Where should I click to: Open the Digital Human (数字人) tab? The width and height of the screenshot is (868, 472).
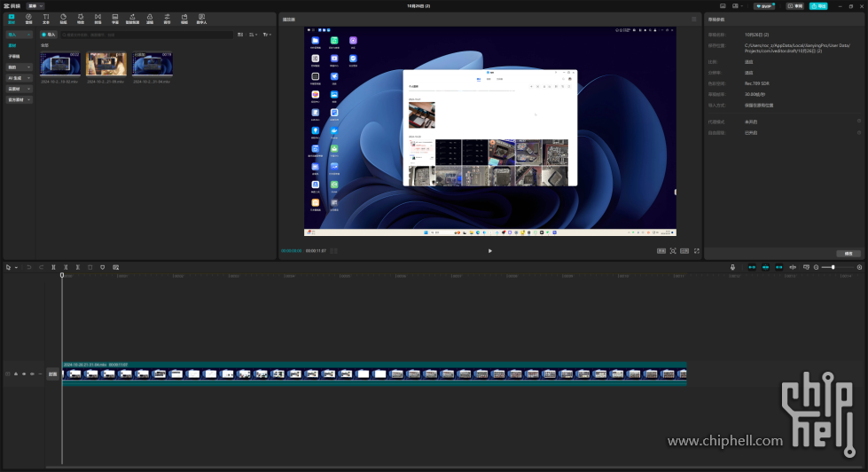coord(201,19)
